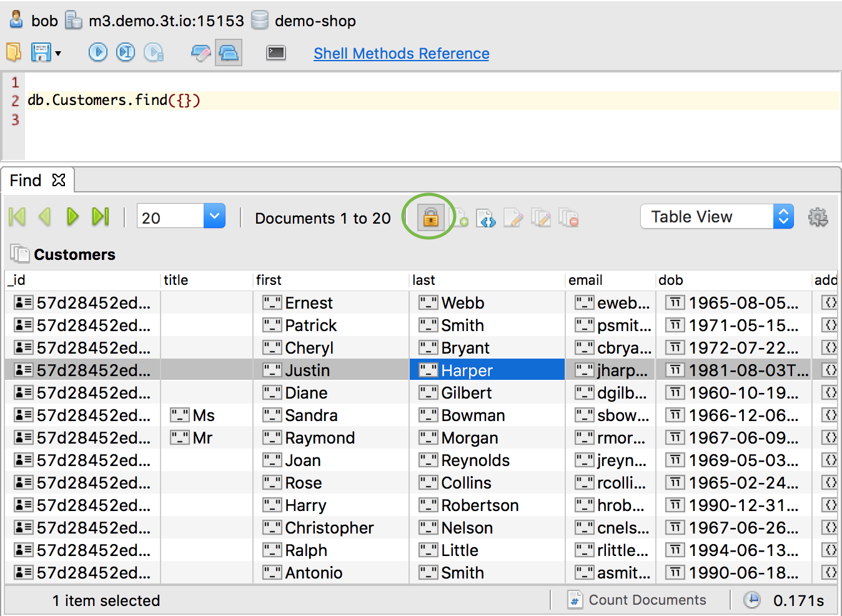Select the Robertson last name cell

[x=487, y=505]
